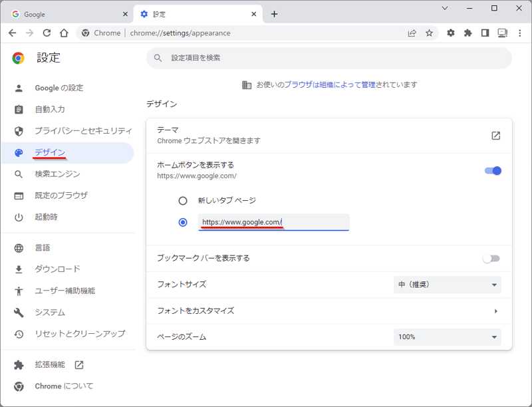Viewport: 532px width, 407px height.
Task: Click the clipboard icon beside 自動入力
Action: [19, 110]
